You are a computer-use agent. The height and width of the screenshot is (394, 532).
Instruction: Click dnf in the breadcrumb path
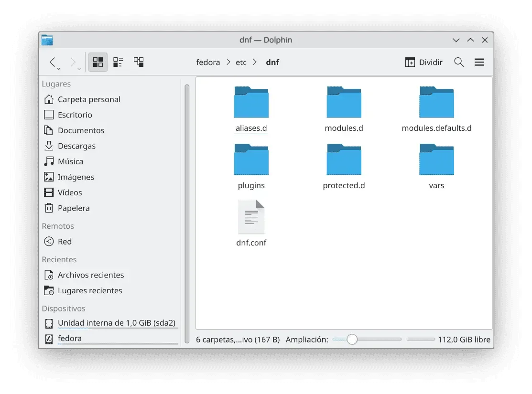click(272, 63)
